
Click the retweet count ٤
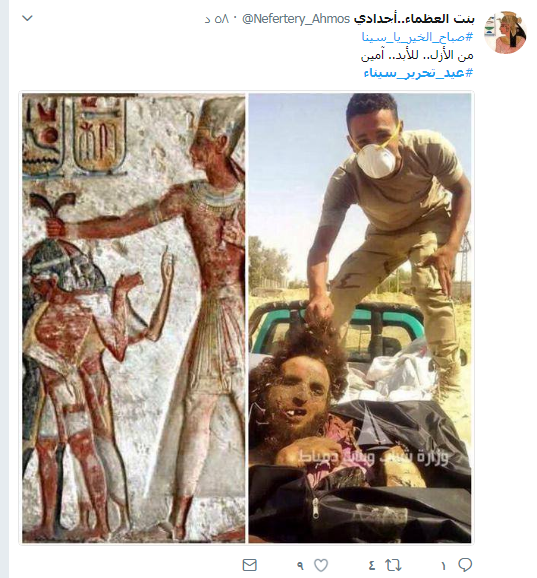click(x=372, y=565)
